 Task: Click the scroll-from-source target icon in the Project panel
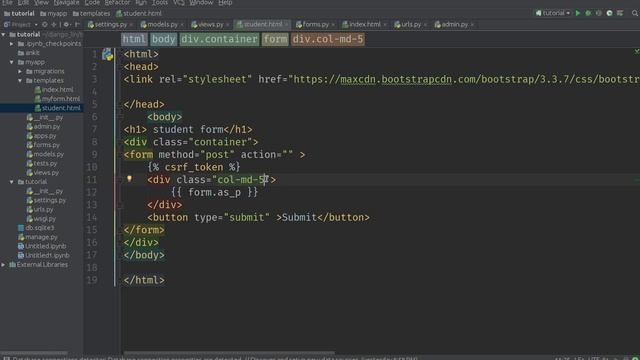(45, 24)
